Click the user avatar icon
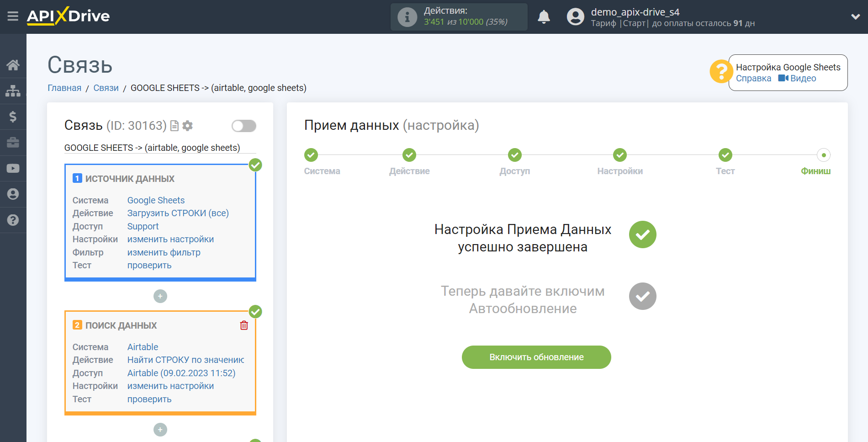 coord(575,17)
